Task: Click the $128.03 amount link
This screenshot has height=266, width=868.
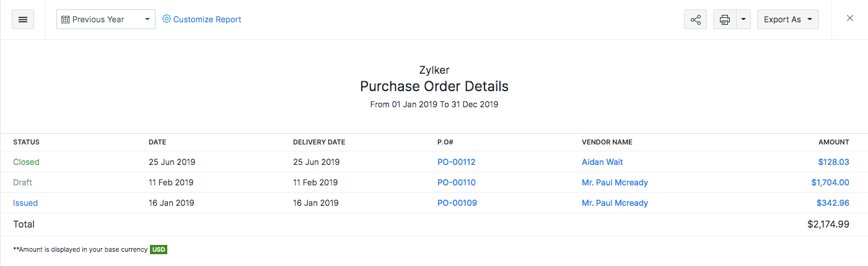Action: click(x=833, y=162)
